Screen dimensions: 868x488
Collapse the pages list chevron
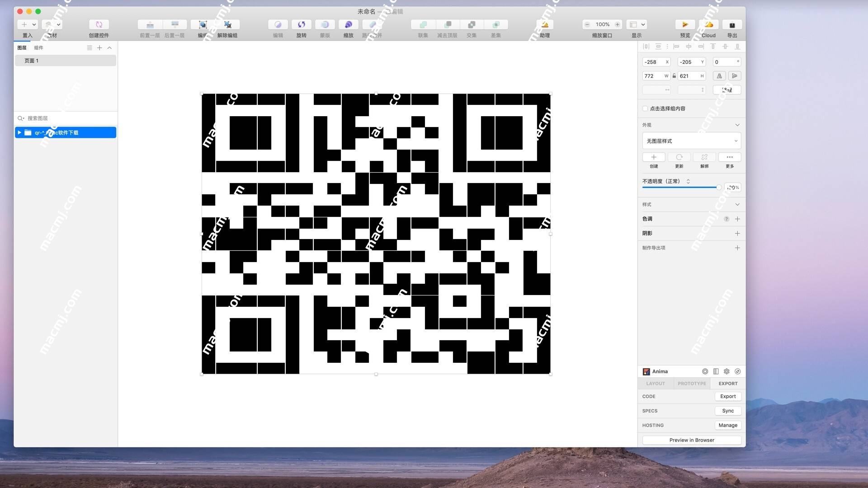(109, 48)
